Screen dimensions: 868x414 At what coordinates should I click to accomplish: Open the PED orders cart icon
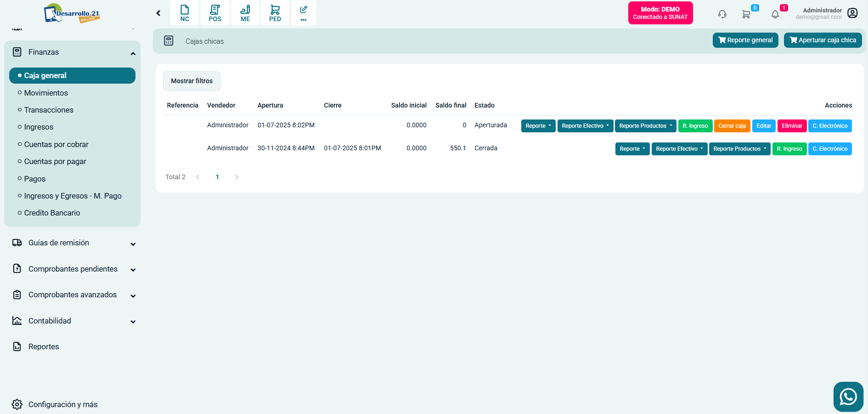(x=275, y=13)
